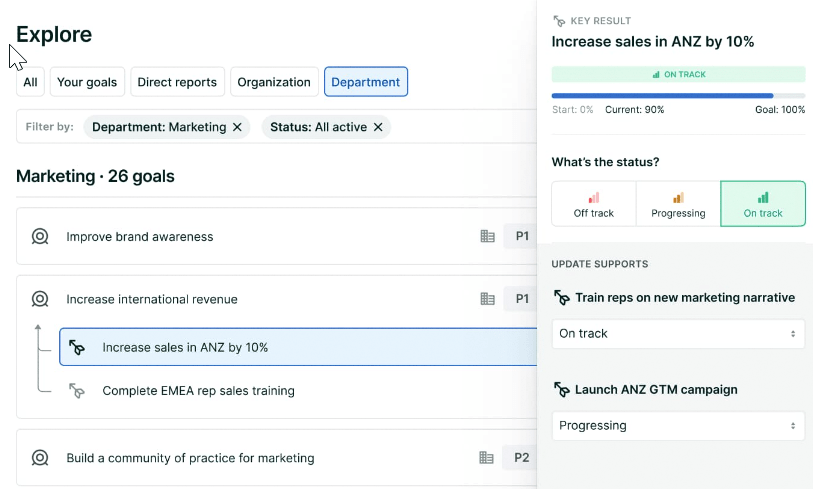Click the icon beside Launch ANZ GTM campaign
The image size is (813, 489).
pyautogui.click(x=562, y=389)
